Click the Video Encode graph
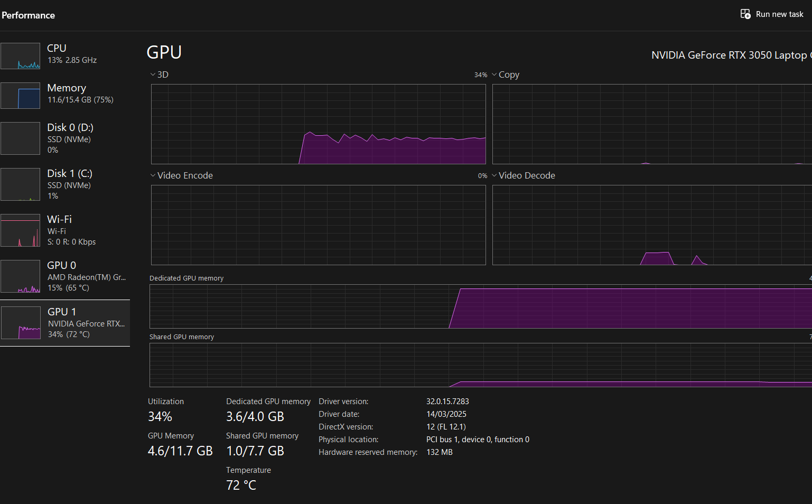The width and height of the screenshot is (812, 504). [319, 225]
